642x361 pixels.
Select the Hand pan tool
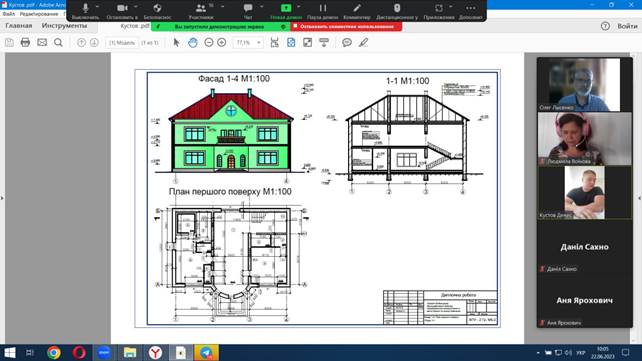[193, 42]
